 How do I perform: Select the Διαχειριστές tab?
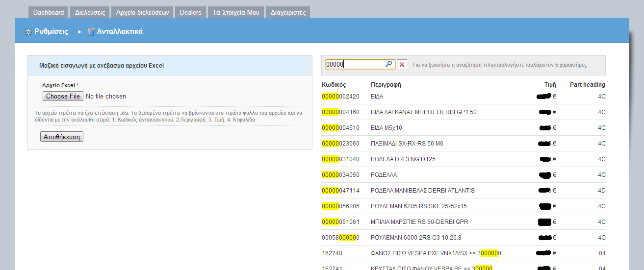[x=288, y=12]
